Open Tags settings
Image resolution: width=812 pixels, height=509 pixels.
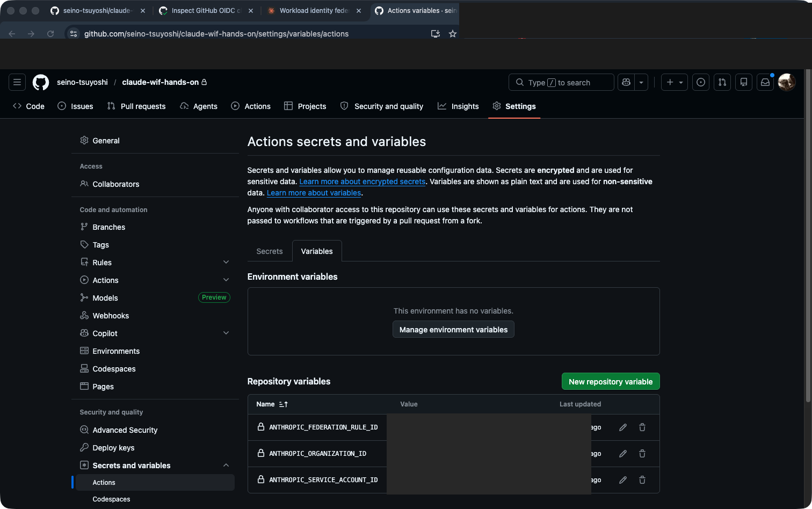tap(155, 245)
